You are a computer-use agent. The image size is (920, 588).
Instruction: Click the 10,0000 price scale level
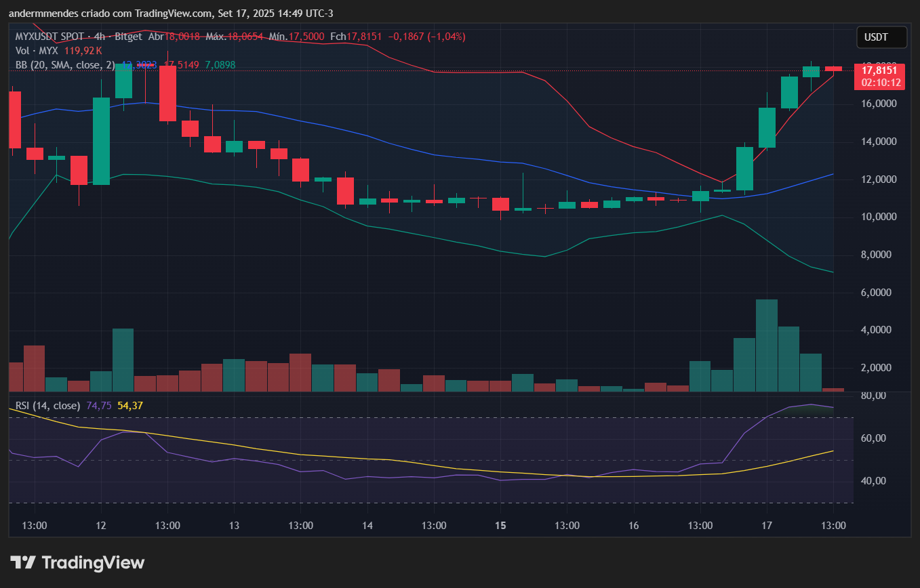879,217
